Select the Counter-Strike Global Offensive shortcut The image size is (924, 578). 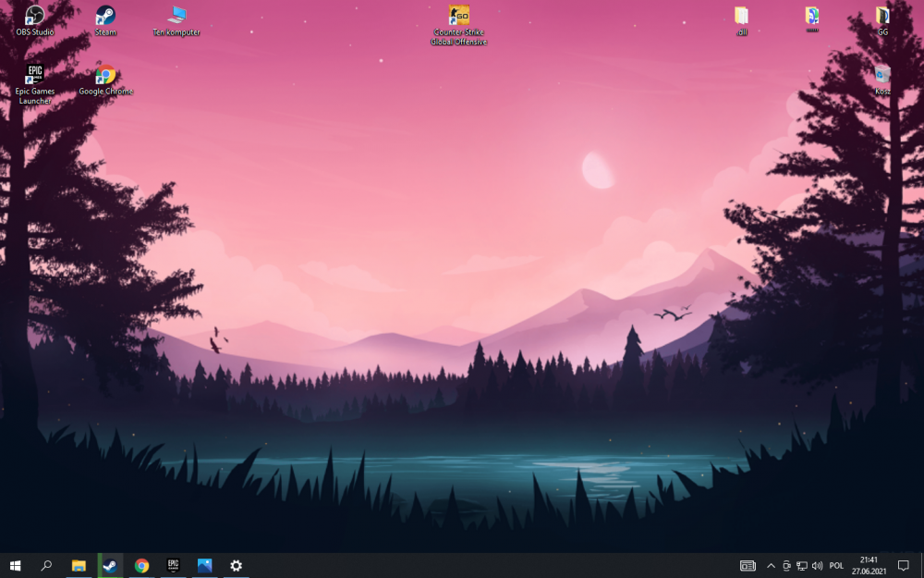click(458, 25)
